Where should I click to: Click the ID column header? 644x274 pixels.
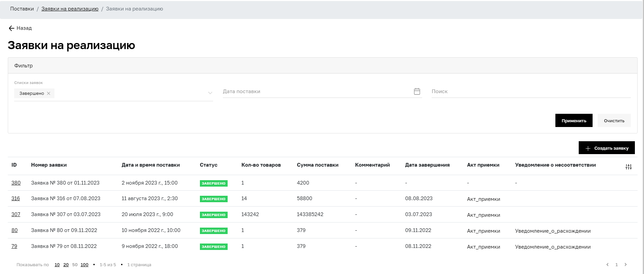click(x=14, y=165)
